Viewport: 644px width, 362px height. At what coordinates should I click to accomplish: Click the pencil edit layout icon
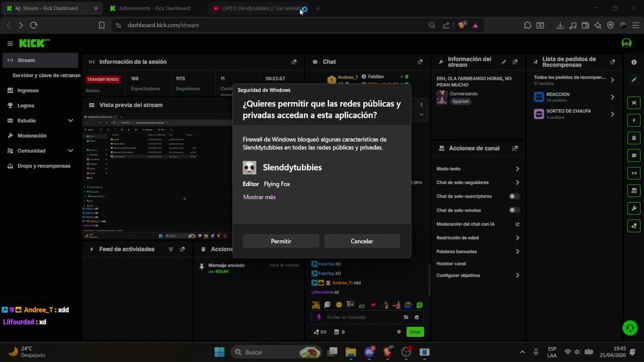634,80
